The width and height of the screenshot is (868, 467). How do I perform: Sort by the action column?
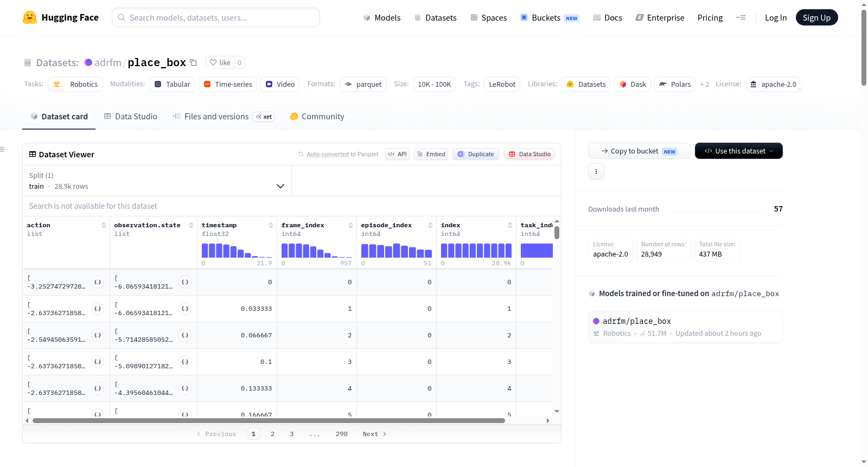click(x=104, y=225)
